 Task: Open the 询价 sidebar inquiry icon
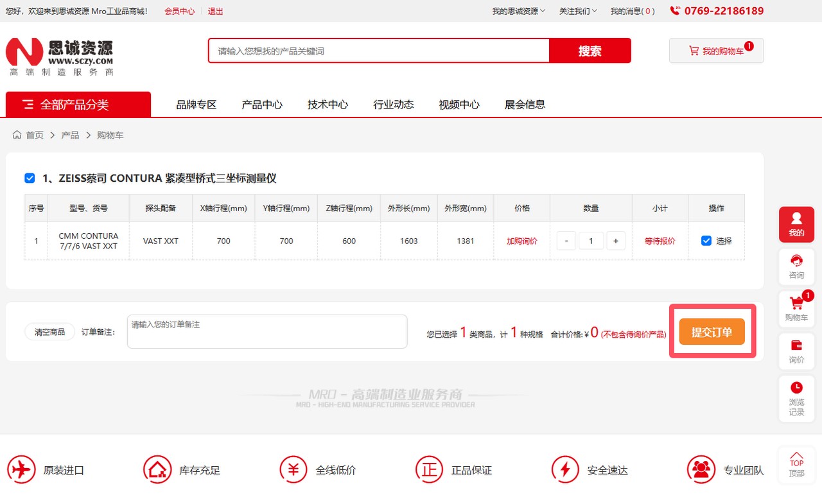point(796,351)
